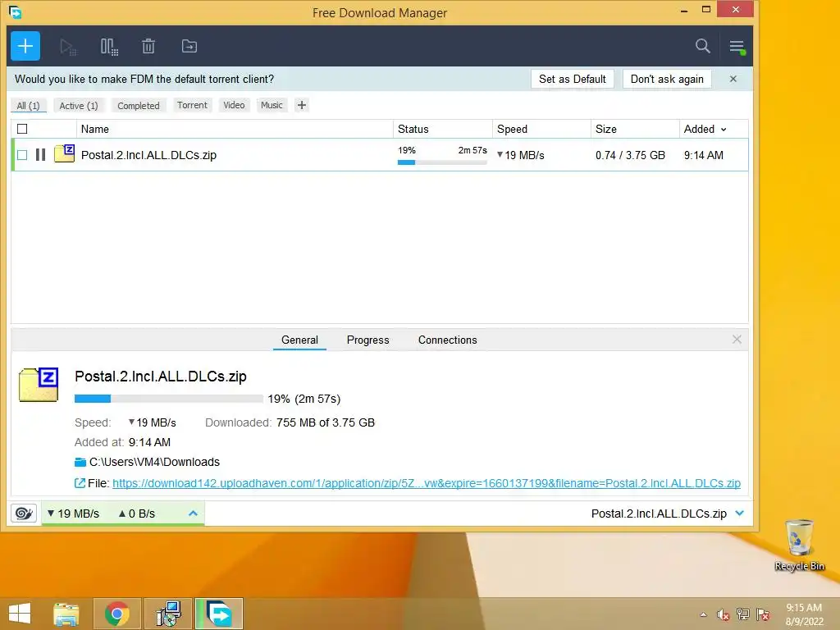This screenshot has height=630, width=840.
Task: Switch to the Progress tab
Action: pos(368,340)
